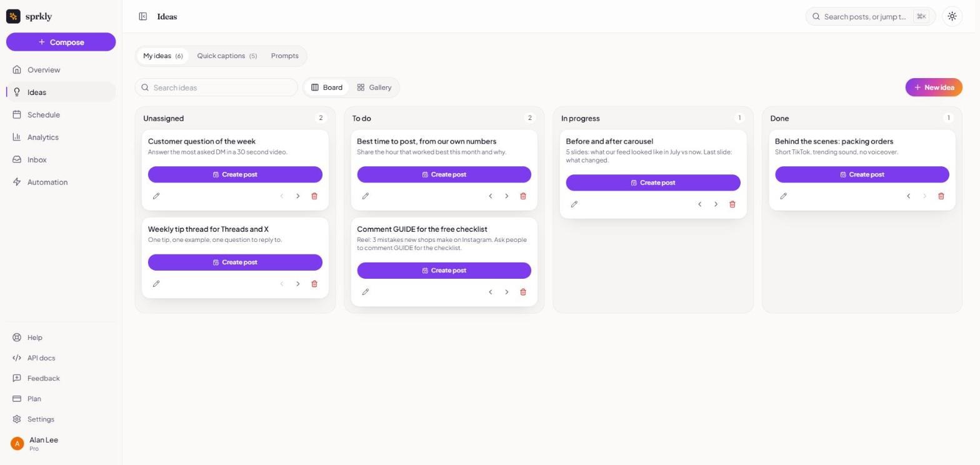The width and height of the screenshot is (980, 465).
Task: Delete the 'Before and after carousel' idea
Action: click(x=732, y=204)
